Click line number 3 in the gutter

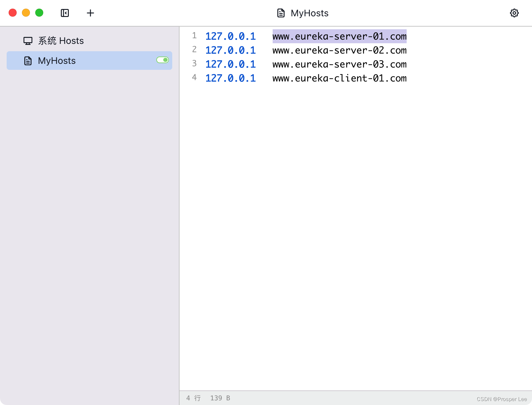[x=195, y=64]
